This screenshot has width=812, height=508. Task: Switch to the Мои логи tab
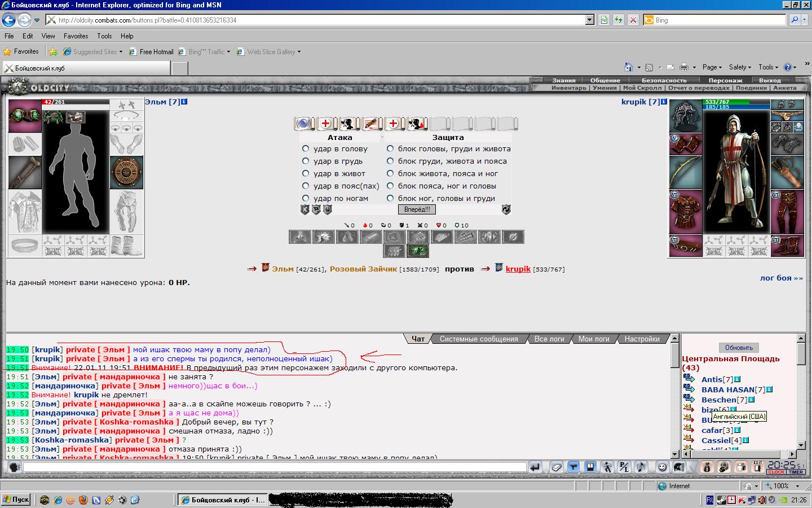(x=594, y=339)
